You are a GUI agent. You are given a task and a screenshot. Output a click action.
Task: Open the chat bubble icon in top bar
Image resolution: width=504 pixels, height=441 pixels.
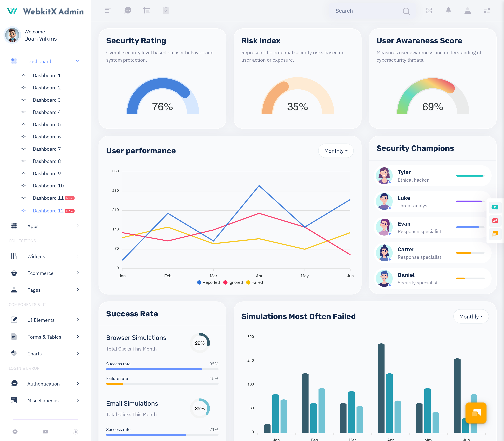(128, 10)
